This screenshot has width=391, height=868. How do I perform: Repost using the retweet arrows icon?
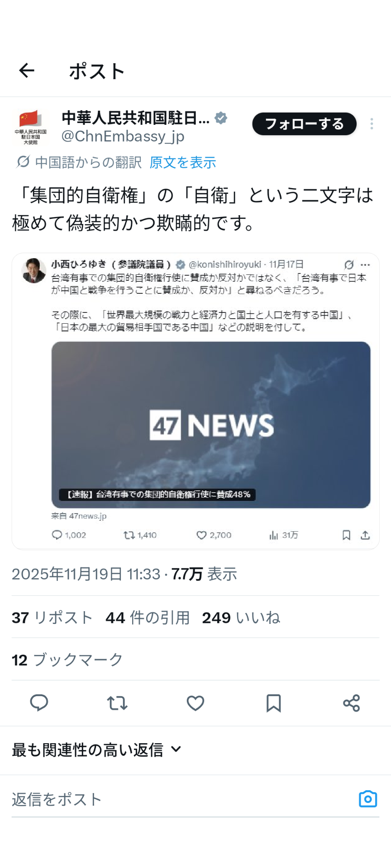(x=117, y=703)
